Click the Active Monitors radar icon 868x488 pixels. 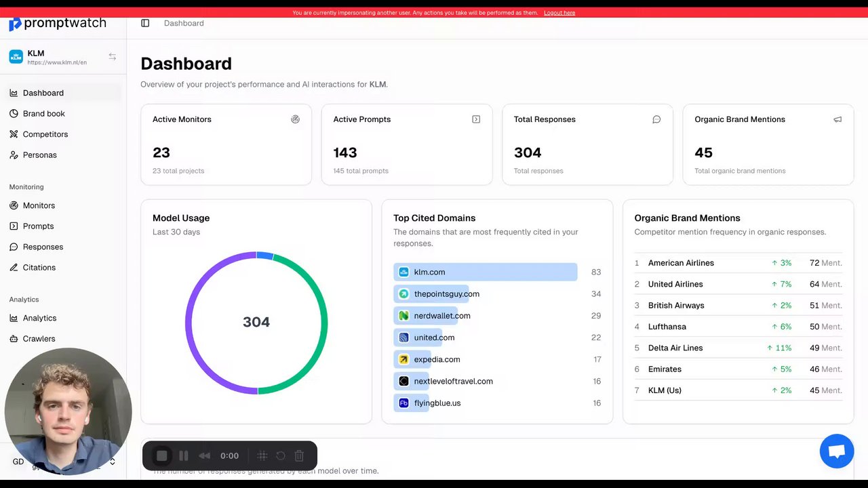(x=295, y=119)
